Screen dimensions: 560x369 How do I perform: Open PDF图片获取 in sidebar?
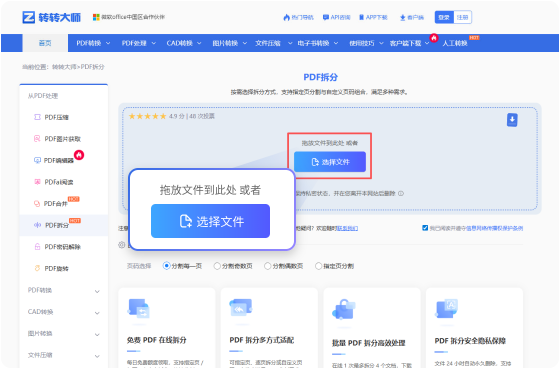click(x=57, y=139)
